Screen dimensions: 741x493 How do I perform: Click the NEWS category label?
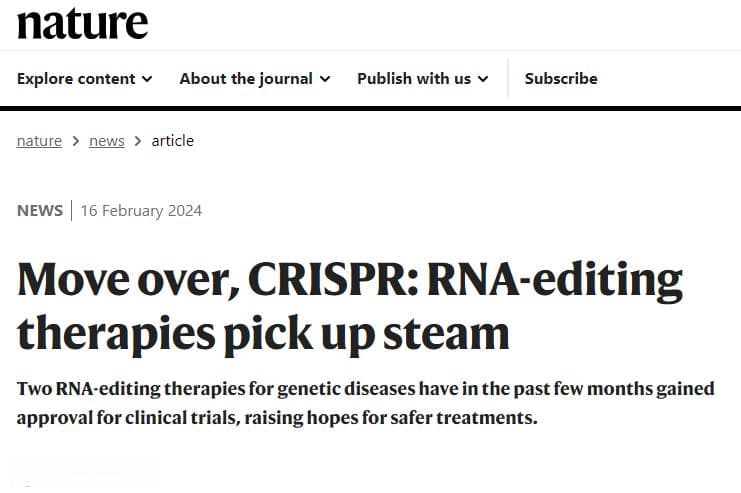click(x=40, y=210)
